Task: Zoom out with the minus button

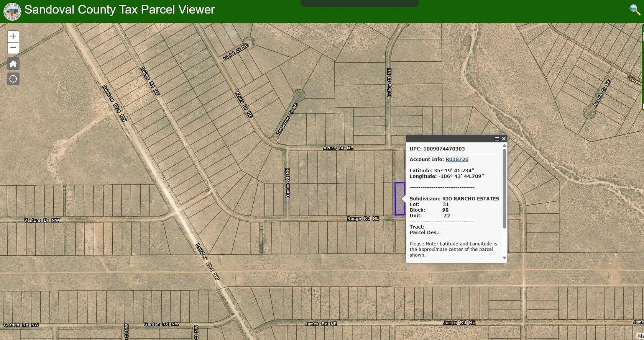Action: click(13, 48)
